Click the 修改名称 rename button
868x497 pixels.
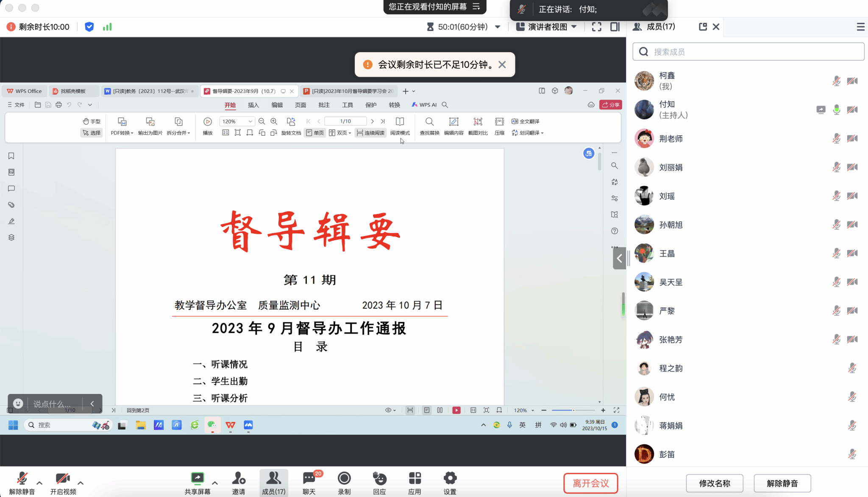coord(714,483)
